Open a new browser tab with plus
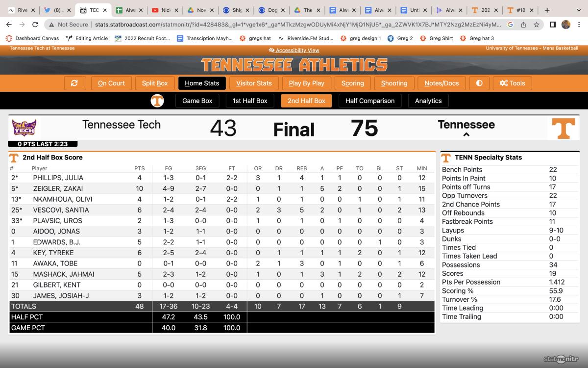The width and height of the screenshot is (588, 368). click(x=547, y=10)
